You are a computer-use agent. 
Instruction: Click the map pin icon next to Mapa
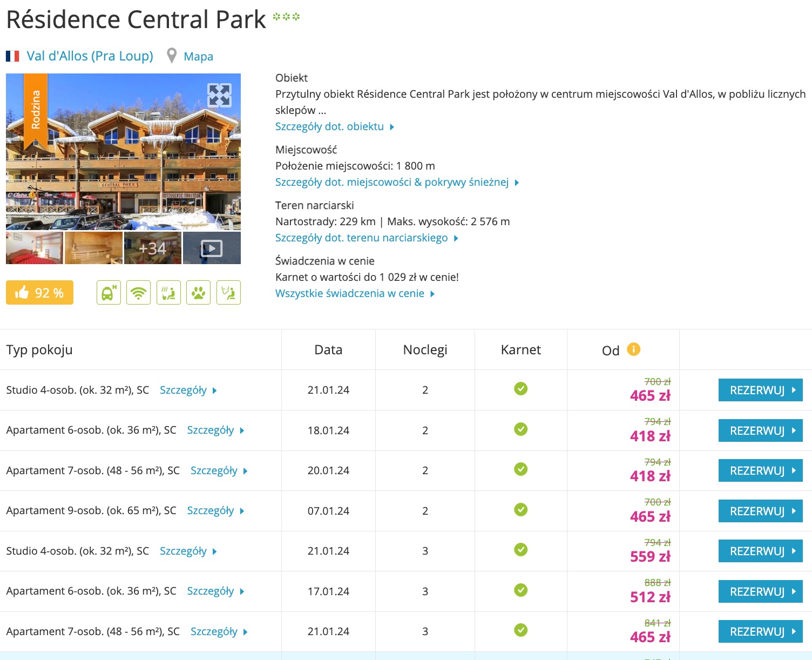(x=172, y=56)
